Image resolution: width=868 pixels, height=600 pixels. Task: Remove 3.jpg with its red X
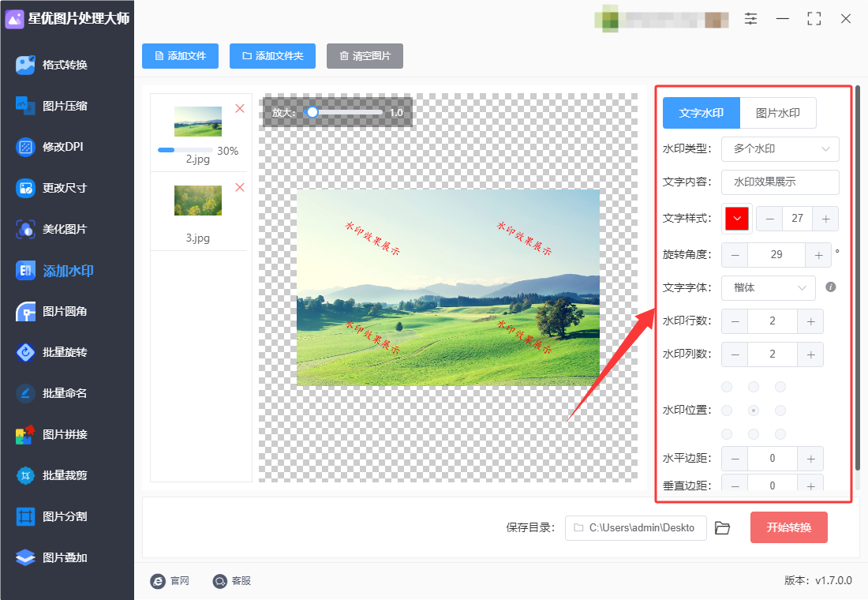click(240, 188)
